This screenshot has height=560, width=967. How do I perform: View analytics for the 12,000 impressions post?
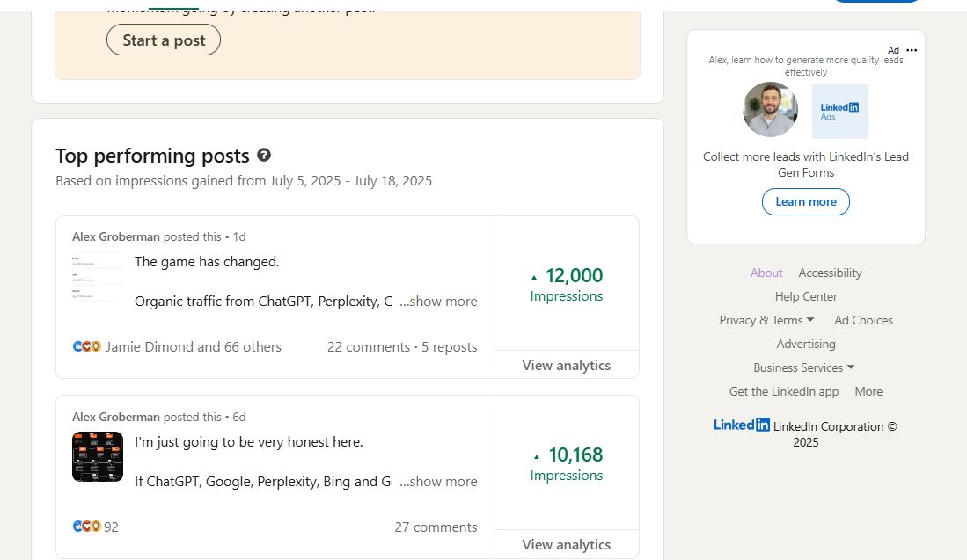pos(566,366)
